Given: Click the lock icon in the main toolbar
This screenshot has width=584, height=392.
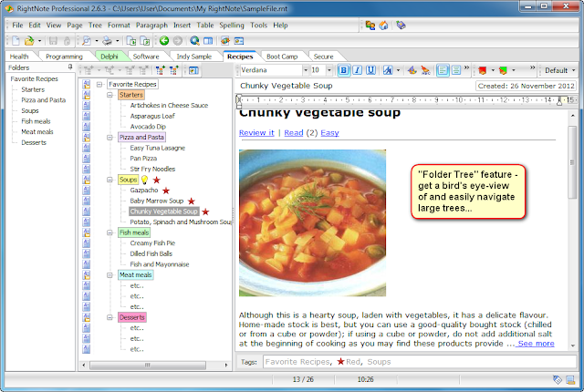Looking at the screenshot, I should pos(67,40).
